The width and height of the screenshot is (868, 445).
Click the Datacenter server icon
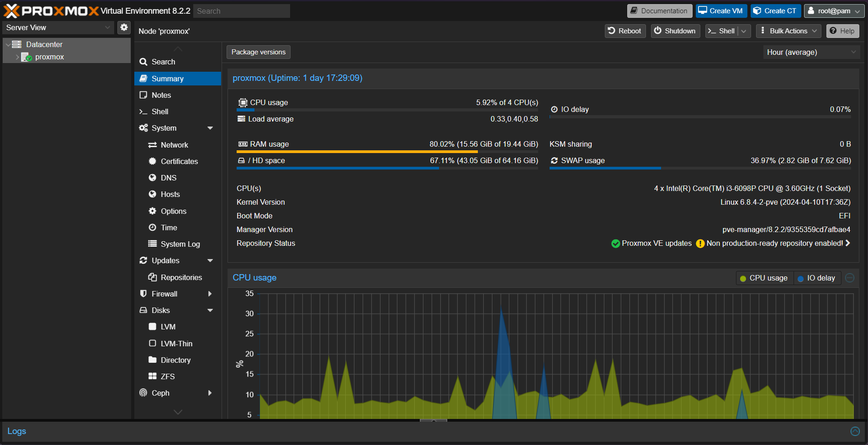coord(17,44)
